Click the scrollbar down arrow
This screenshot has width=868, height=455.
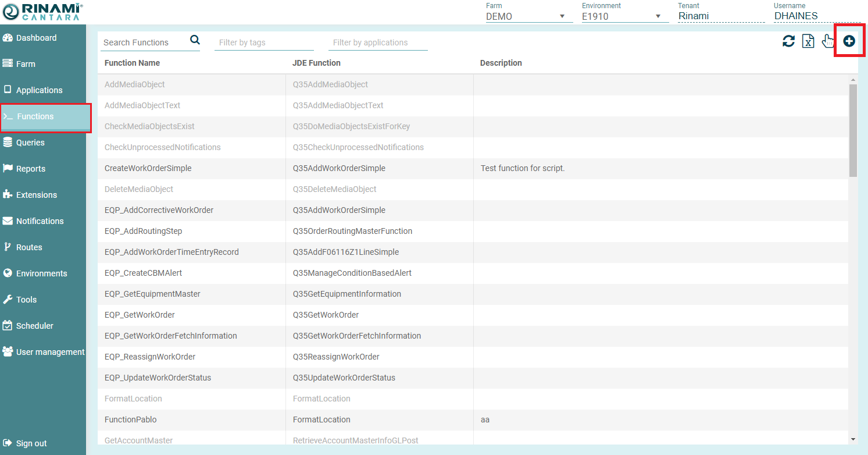pos(853,439)
